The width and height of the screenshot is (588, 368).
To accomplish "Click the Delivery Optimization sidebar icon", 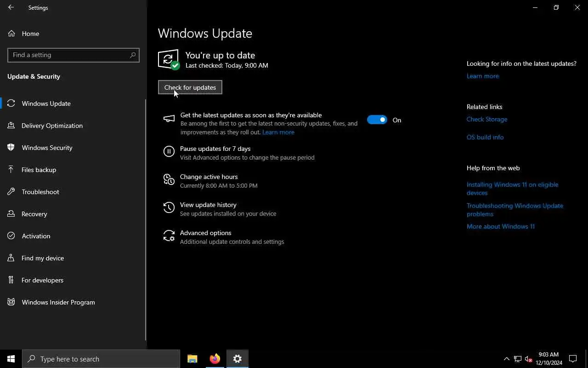I will (x=11, y=126).
